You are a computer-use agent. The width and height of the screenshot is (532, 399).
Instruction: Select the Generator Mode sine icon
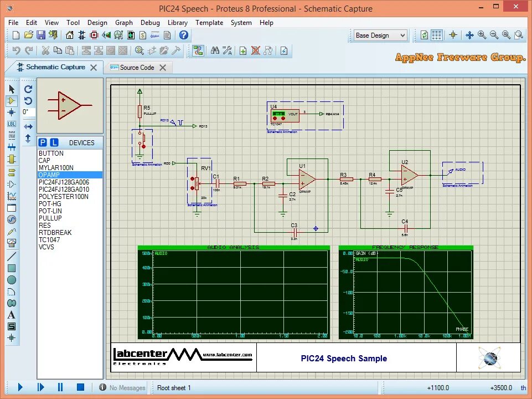click(x=12, y=219)
